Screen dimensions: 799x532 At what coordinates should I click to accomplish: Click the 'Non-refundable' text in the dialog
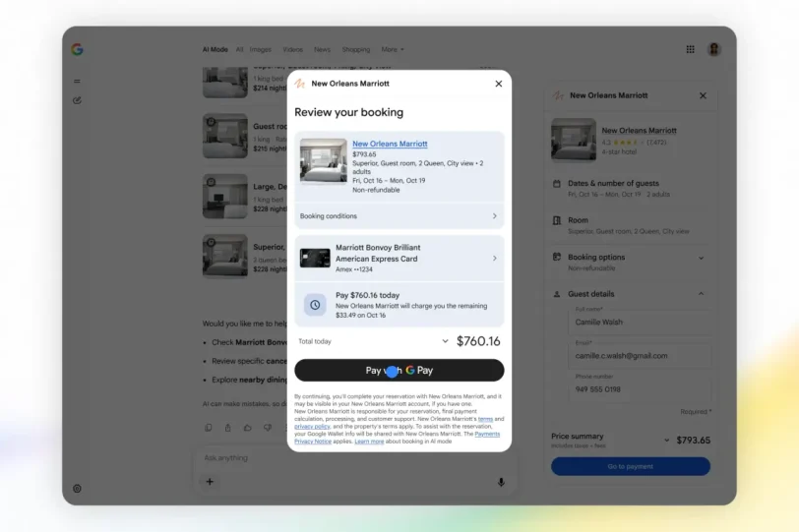pos(376,190)
